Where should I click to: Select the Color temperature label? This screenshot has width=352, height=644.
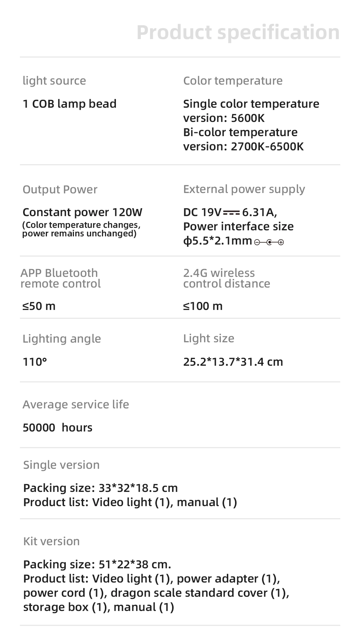point(233,81)
